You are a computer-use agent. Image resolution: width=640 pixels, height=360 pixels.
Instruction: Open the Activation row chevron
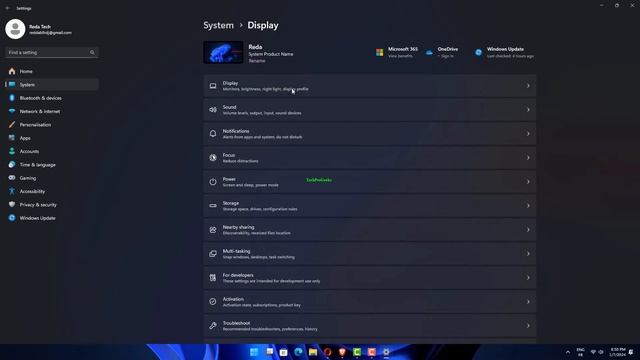tap(528, 302)
